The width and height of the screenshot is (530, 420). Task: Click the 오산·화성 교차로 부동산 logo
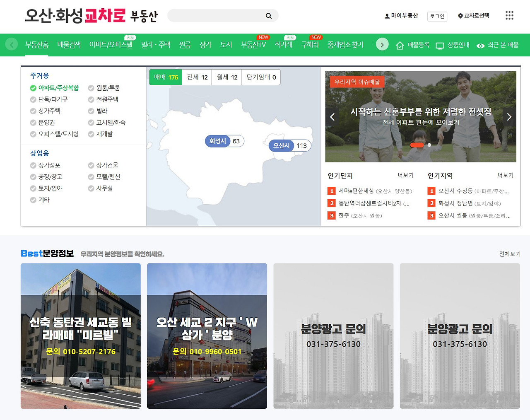[x=91, y=16]
